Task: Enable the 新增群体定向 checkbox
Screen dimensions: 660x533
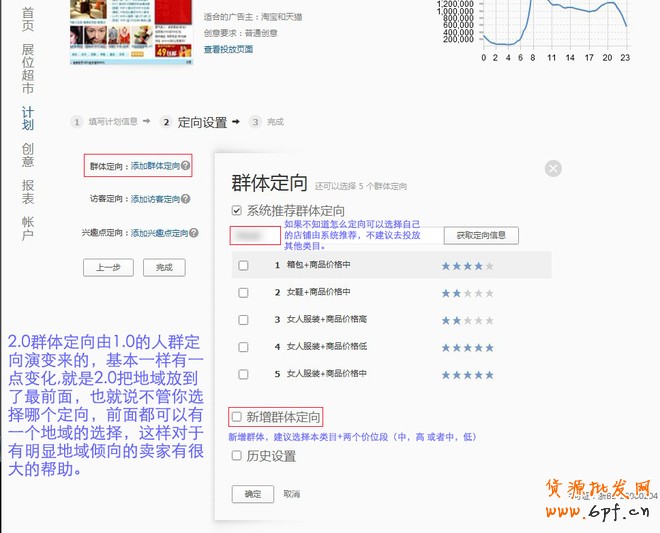Action: (237, 416)
